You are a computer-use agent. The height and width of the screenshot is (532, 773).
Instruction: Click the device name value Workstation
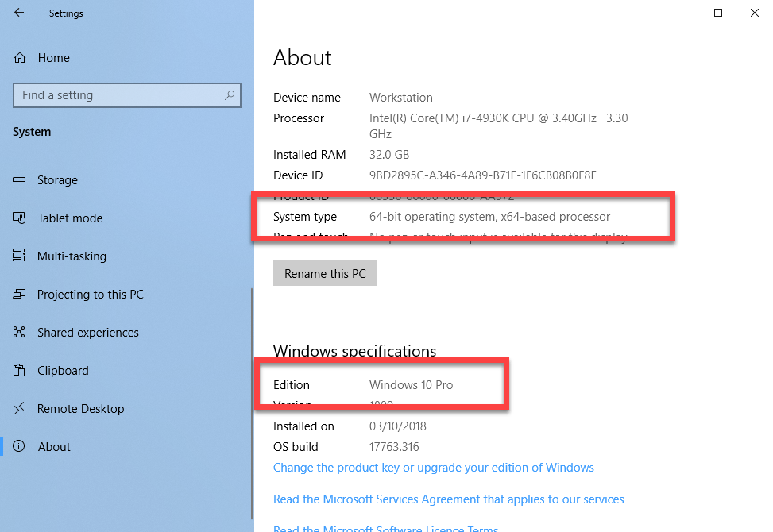(401, 98)
